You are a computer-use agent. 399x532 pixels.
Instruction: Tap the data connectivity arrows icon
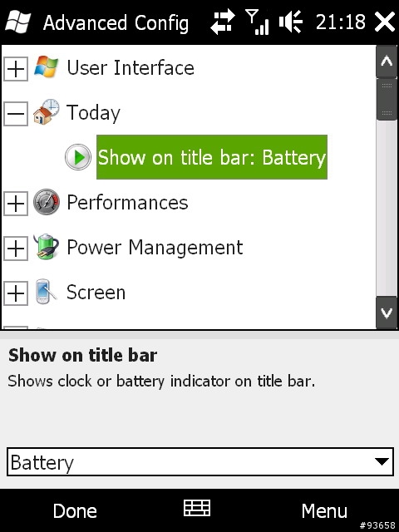(x=223, y=22)
